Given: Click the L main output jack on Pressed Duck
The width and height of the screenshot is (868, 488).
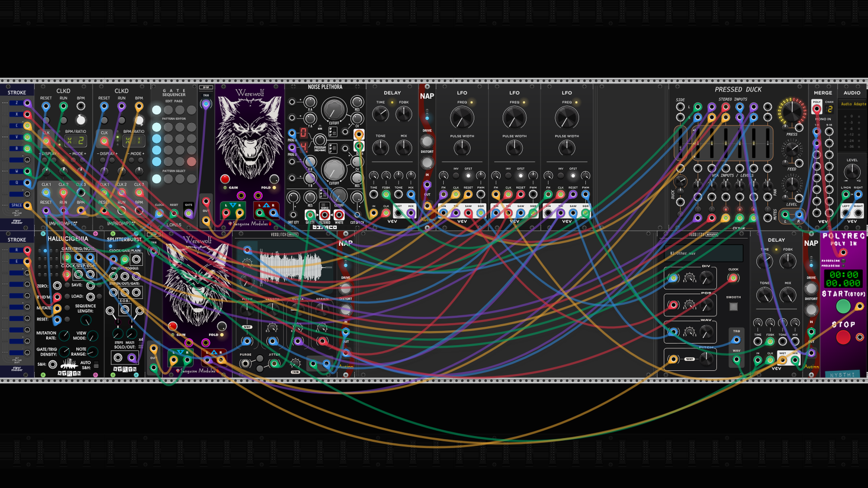Looking at the screenshot, I should click(786, 215).
